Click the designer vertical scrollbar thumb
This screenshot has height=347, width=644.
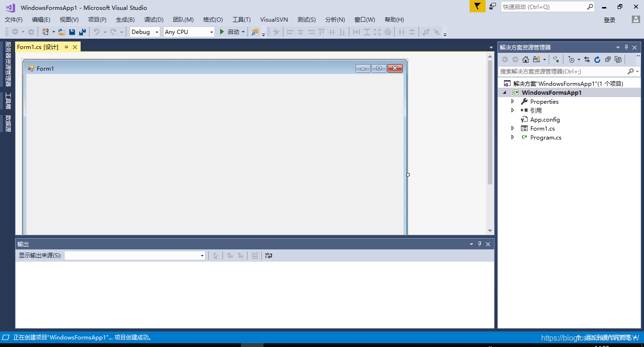coord(490,122)
